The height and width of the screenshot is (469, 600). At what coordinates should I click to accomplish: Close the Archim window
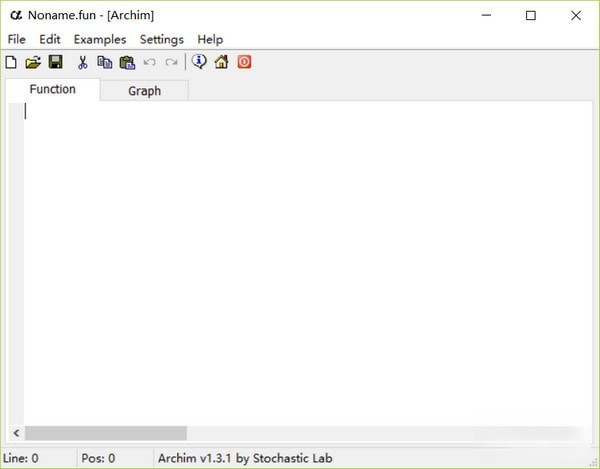coord(576,15)
